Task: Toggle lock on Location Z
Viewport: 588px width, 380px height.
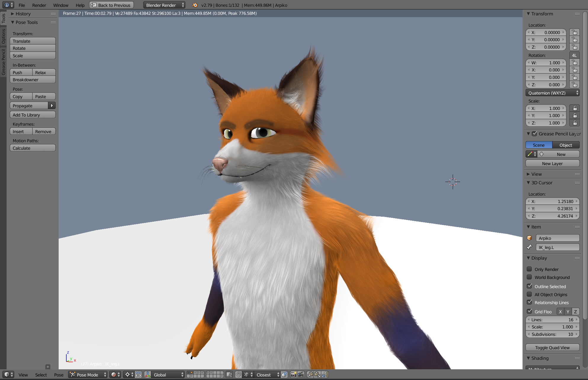Action: 574,47
